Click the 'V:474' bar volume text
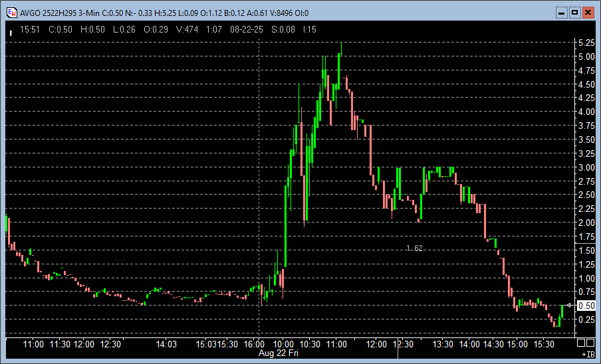601x364 pixels. [187, 29]
